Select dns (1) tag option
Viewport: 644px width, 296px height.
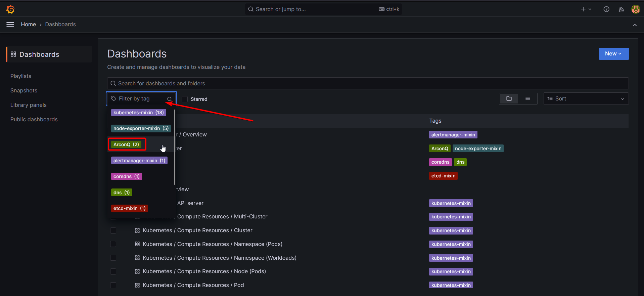(x=122, y=193)
